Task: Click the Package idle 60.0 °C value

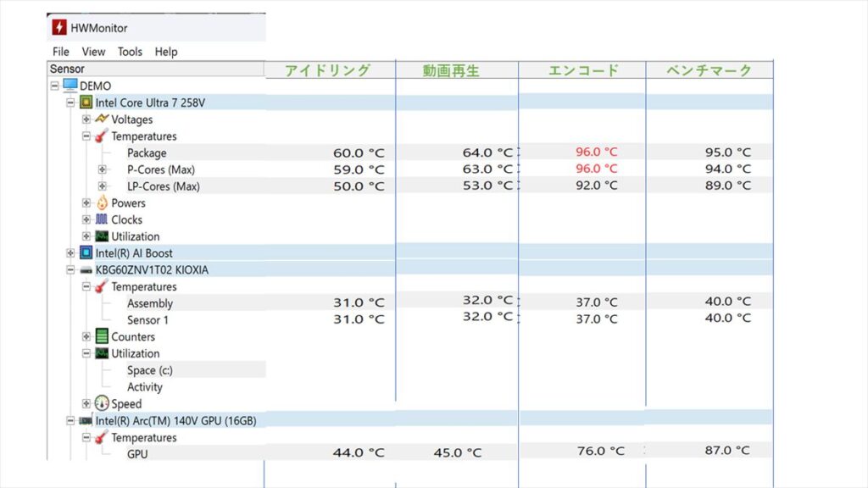Action: (x=359, y=152)
